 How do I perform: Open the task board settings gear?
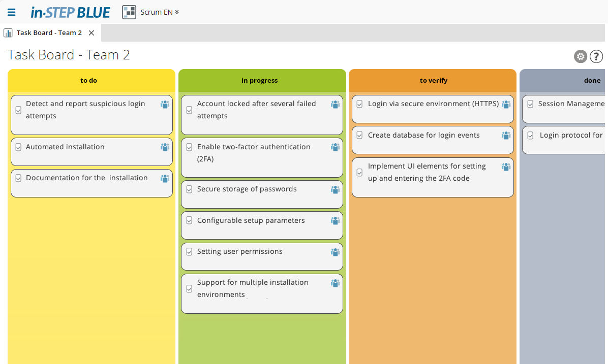tap(581, 56)
